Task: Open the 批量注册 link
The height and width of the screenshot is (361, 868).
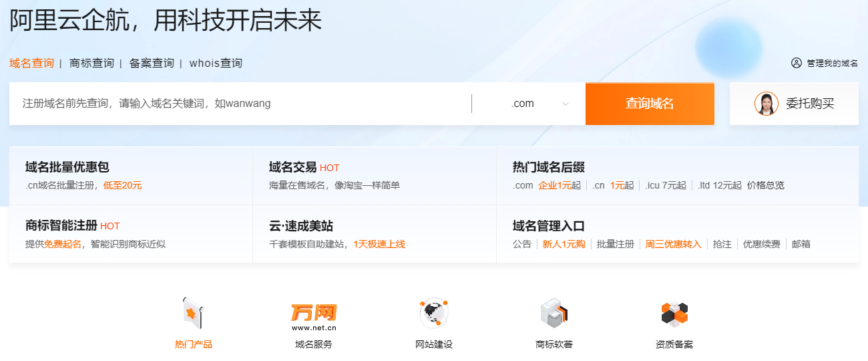Action: 616,244
